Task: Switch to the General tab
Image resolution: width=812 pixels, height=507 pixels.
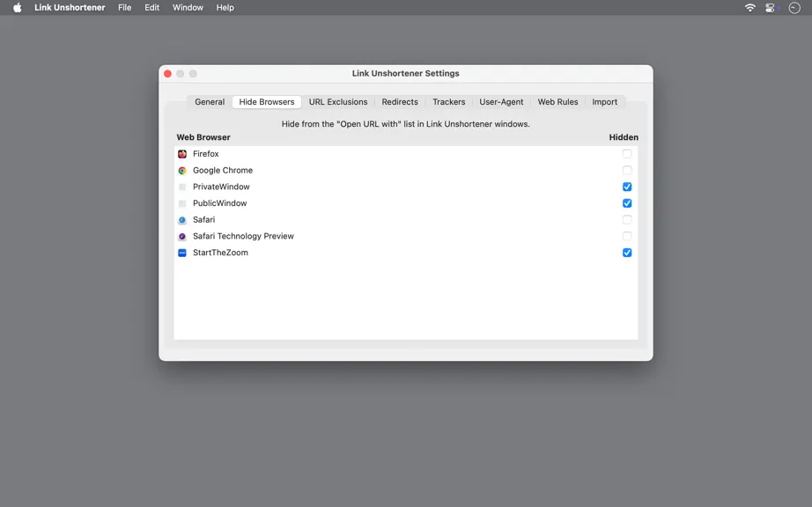Action: (x=210, y=102)
